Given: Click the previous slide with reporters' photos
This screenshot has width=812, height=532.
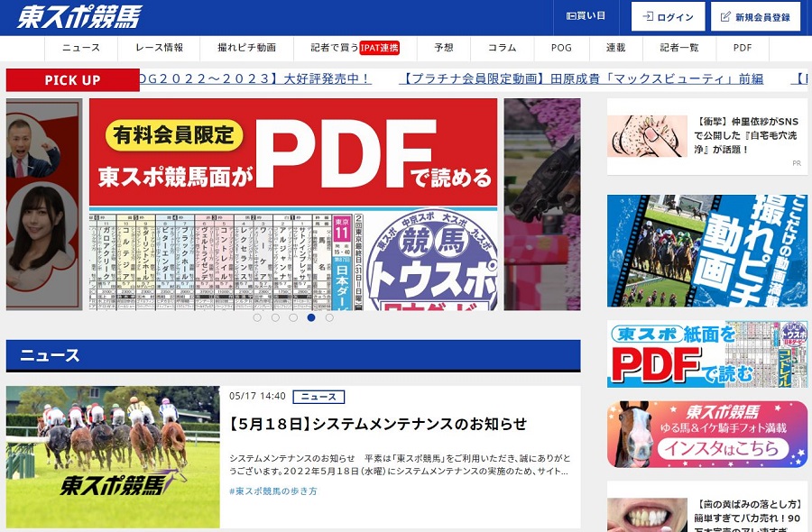Looking at the screenshot, I should (44, 205).
